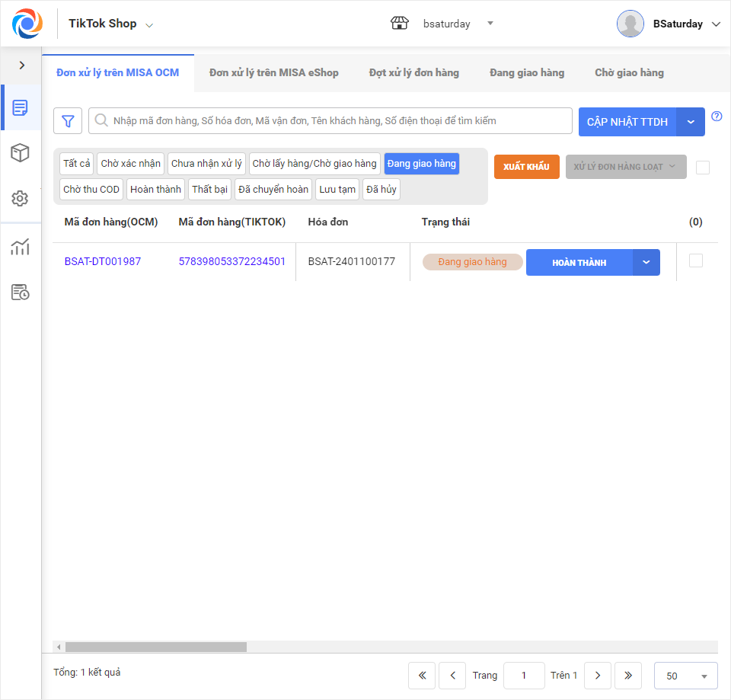Open the BSaturday account menu chevron

coord(716,24)
